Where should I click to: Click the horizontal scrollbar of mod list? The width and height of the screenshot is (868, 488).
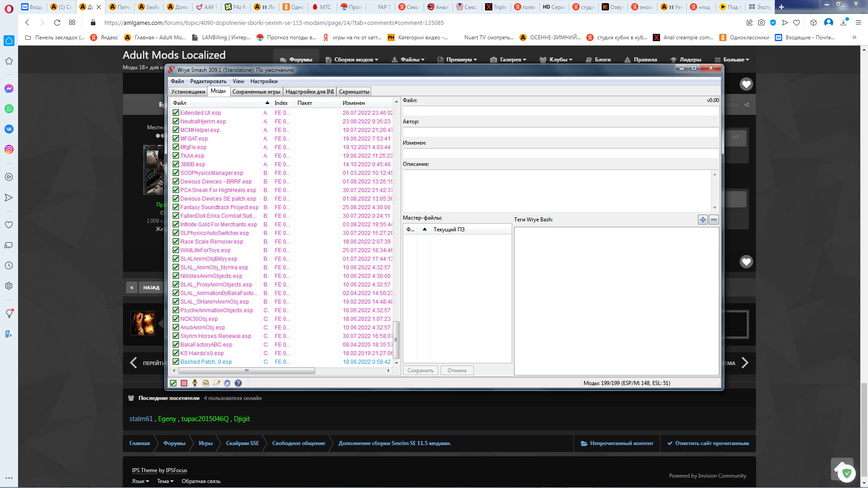point(247,371)
